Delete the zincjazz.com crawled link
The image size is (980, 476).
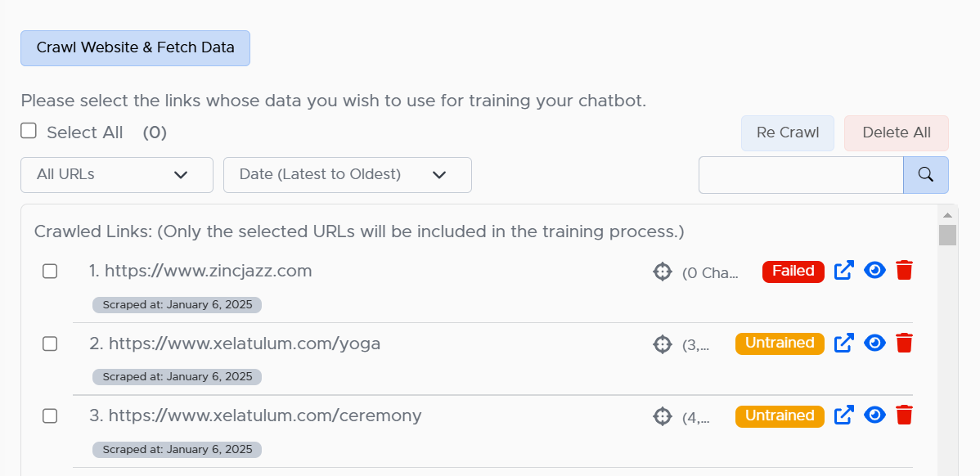(x=905, y=271)
